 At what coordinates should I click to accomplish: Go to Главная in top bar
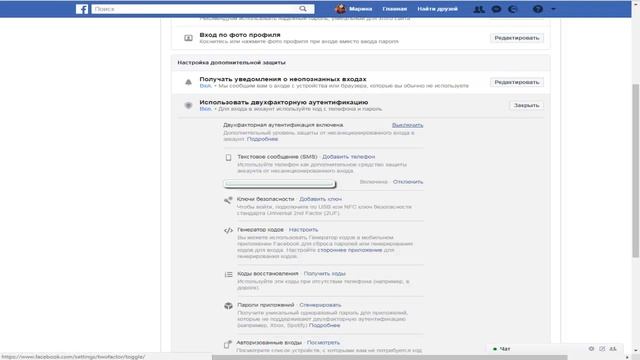pos(394,9)
